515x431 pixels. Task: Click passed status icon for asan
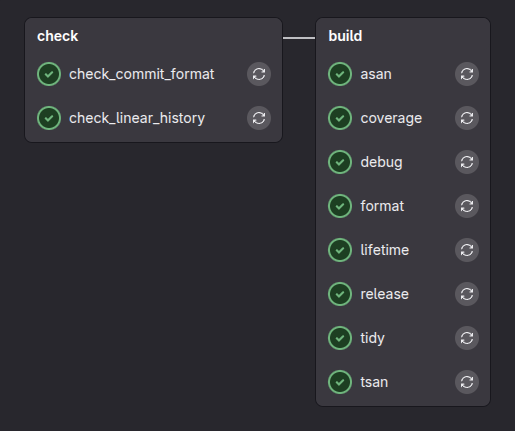click(x=340, y=74)
